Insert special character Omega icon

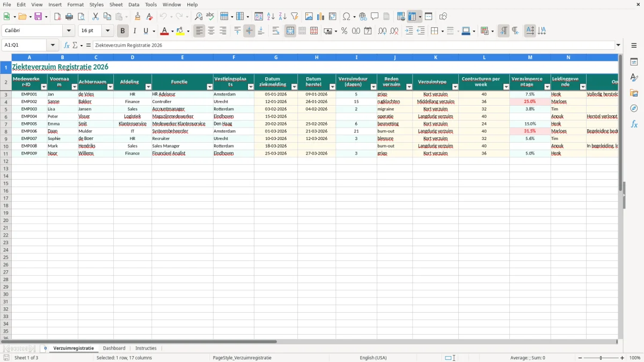click(x=346, y=17)
